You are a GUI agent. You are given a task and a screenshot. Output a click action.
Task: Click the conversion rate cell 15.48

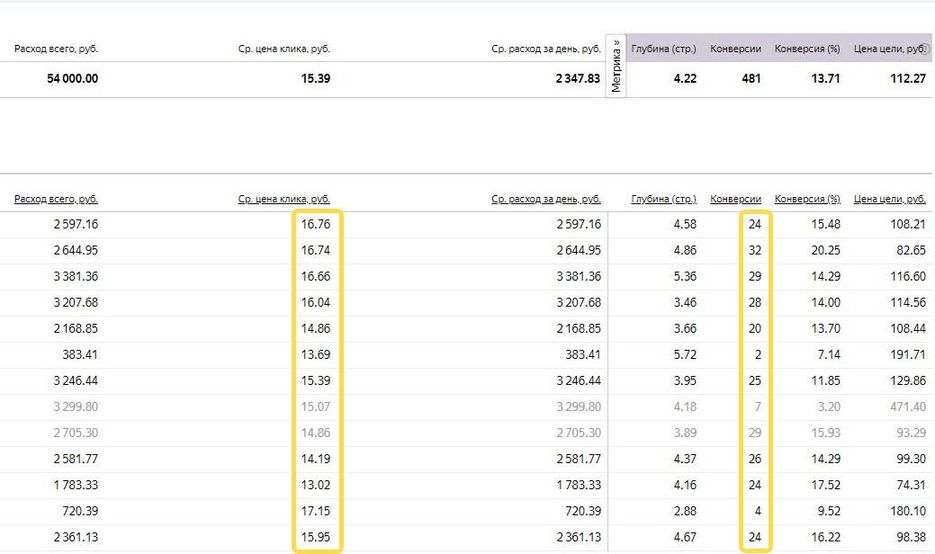825,224
